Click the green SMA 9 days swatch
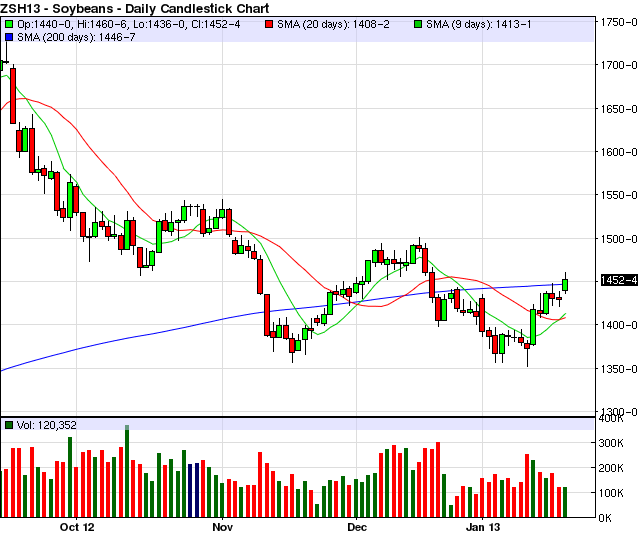 click(x=418, y=24)
